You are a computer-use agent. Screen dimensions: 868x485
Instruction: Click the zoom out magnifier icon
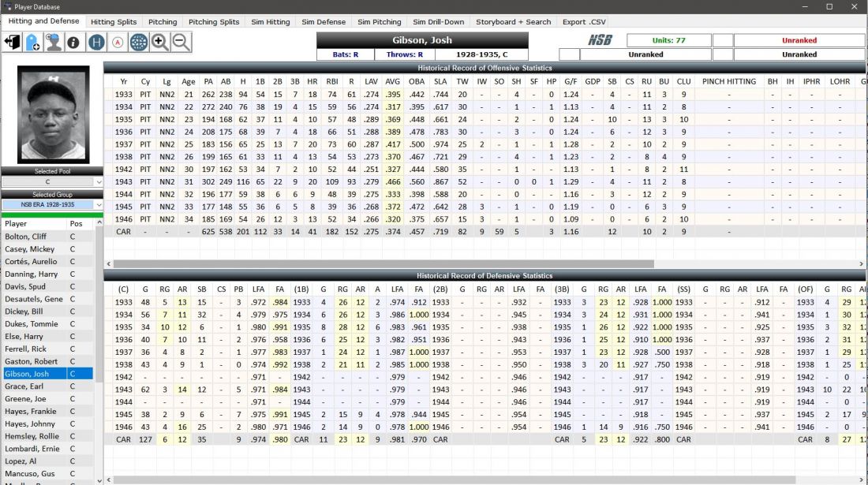pyautogui.click(x=181, y=43)
